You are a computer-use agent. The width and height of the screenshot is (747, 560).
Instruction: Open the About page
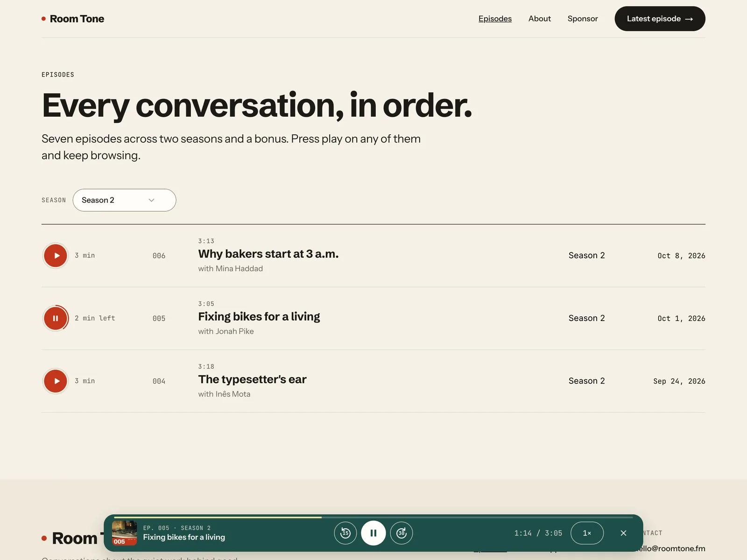click(540, 19)
